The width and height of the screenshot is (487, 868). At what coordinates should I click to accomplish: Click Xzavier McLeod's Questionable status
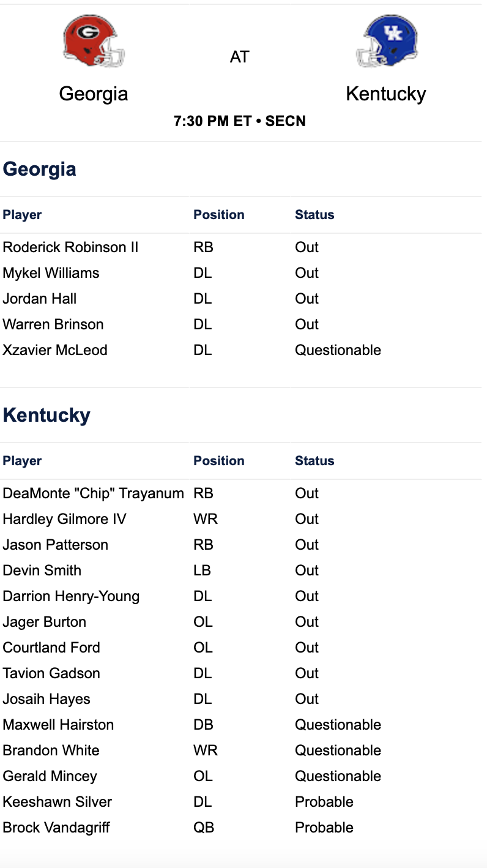click(x=338, y=350)
